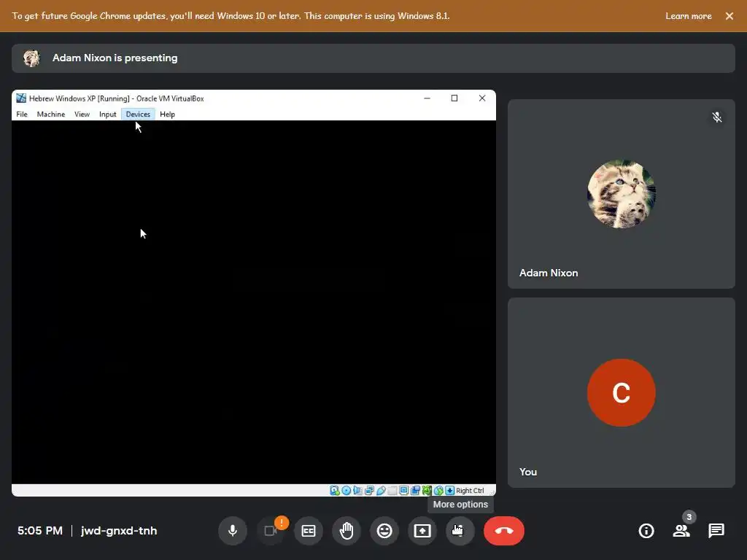
Task: Click the display monitor indicator in VirtualBox status bar
Action: click(403, 491)
